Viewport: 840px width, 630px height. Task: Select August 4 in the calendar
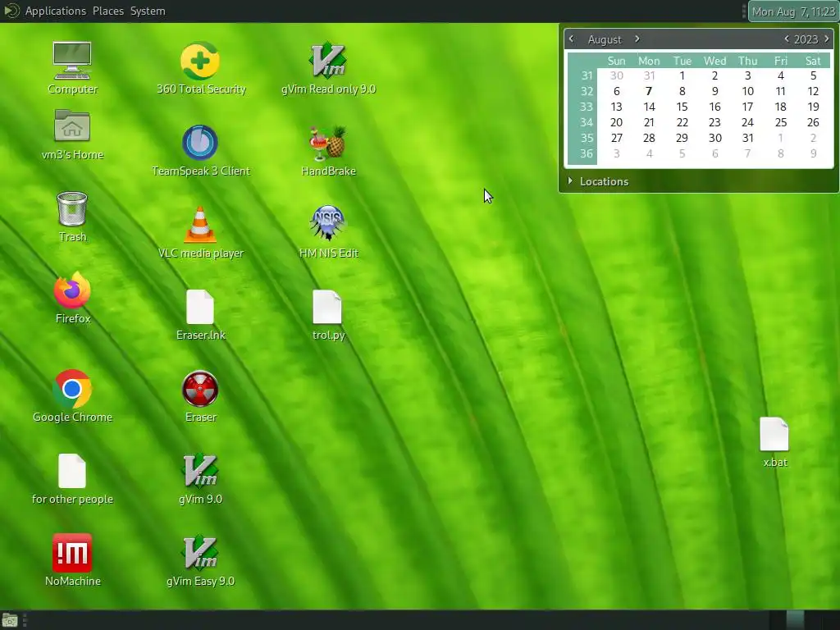781,75
